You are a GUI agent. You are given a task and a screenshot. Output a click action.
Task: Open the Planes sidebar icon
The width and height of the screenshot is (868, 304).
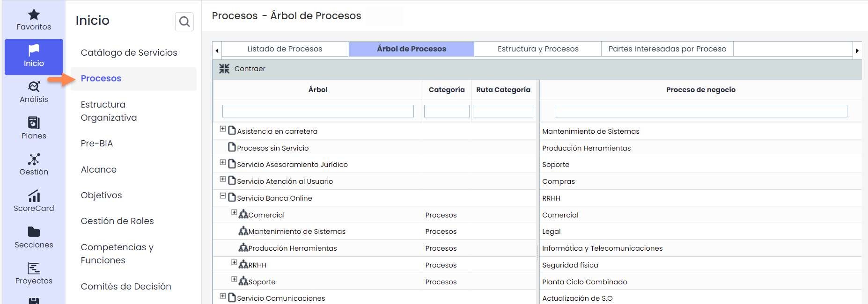pos(34,123)
